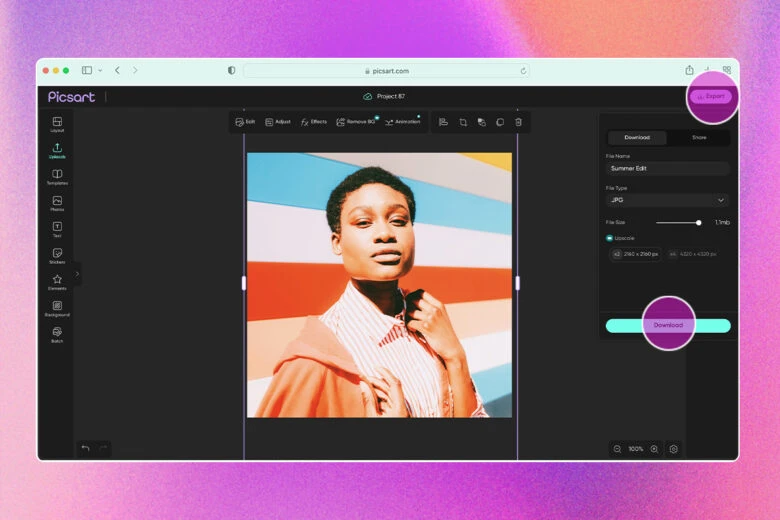Open the Adjust tool
Image resolution: width=780 pixels, height=520 pixels.
click(x=278, y=122)
